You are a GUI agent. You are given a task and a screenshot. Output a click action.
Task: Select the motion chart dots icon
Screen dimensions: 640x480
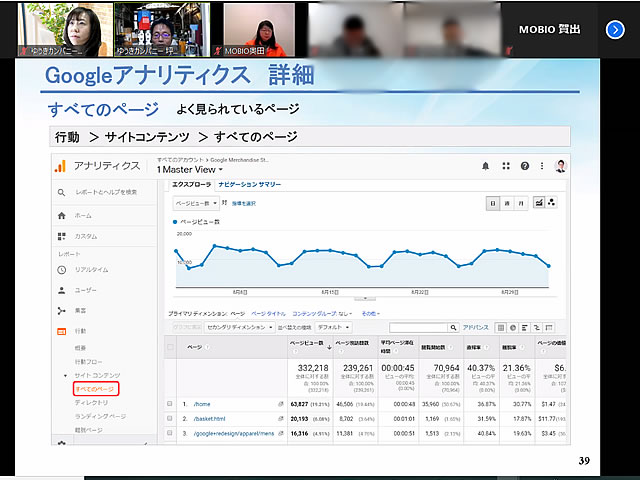coord(551,202)
